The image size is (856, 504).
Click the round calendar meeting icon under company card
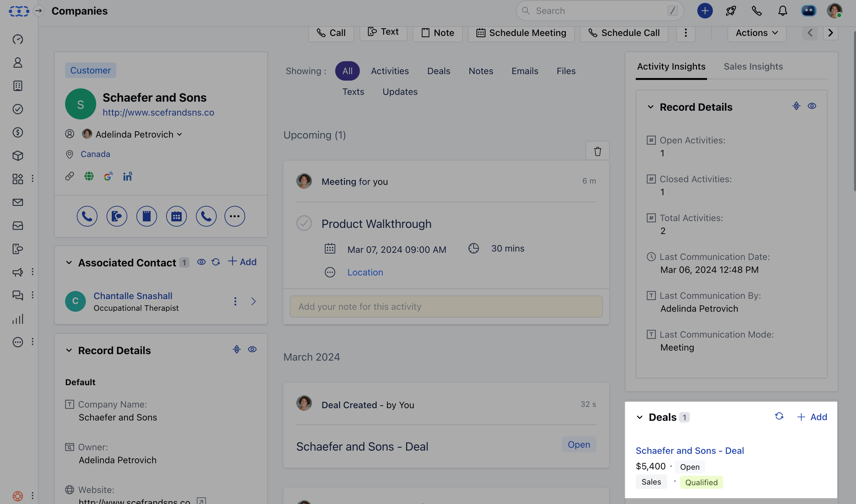[177, 216]
